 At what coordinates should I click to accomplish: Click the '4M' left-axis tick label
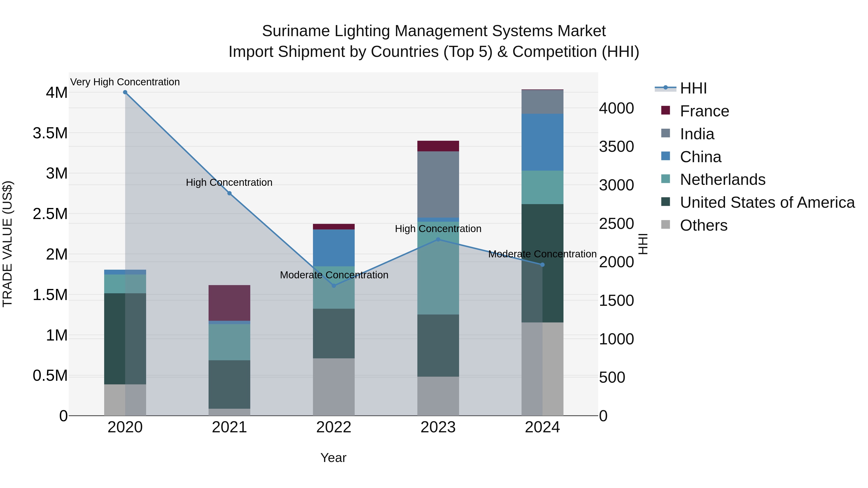click(57, 93)
